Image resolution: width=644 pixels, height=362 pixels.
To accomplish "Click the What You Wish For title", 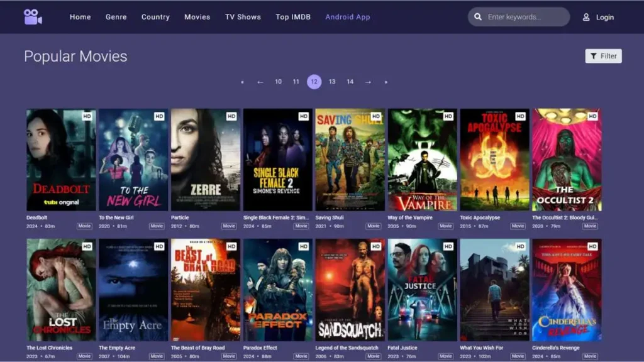I will pos(481,348).
